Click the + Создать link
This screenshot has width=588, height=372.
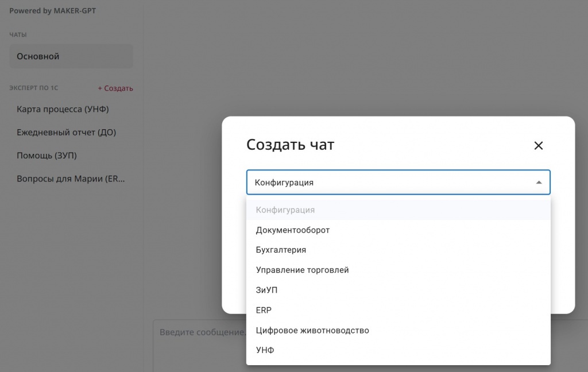[115, 88]
